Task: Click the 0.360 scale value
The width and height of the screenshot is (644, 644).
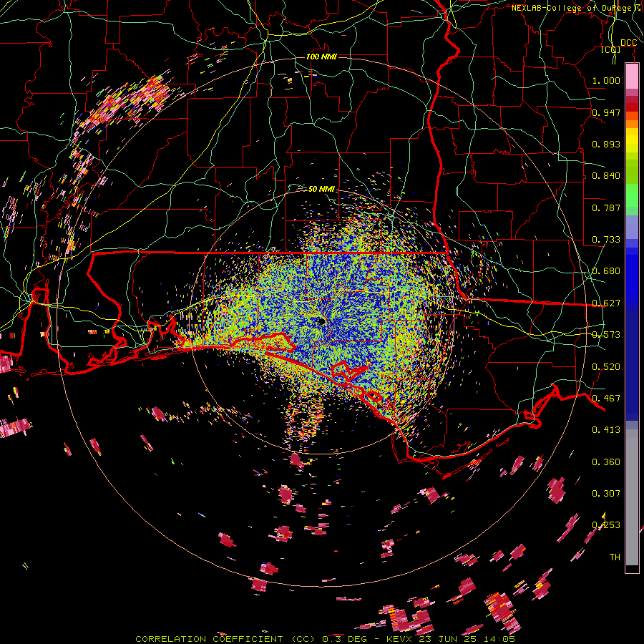Action: 606,462
